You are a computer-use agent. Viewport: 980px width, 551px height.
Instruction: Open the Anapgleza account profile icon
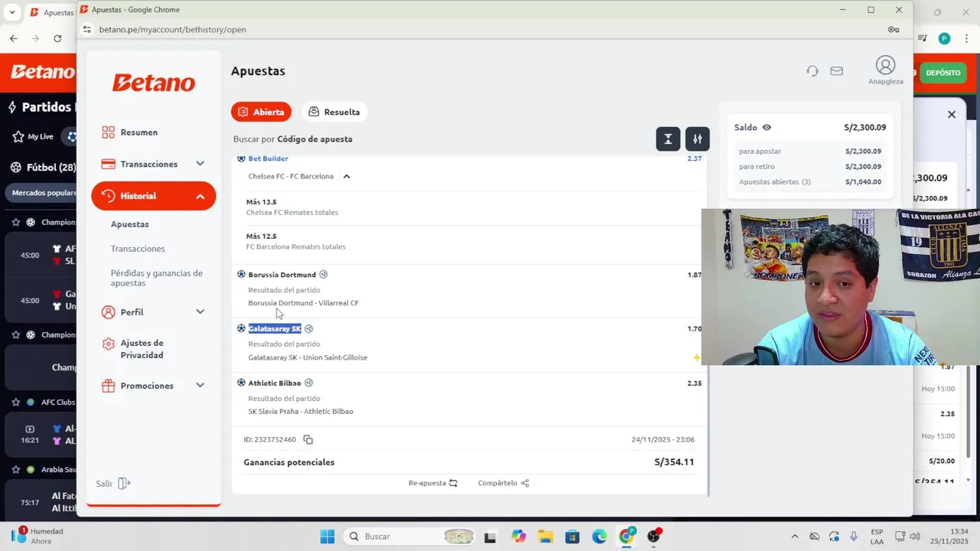click(886, 66)
